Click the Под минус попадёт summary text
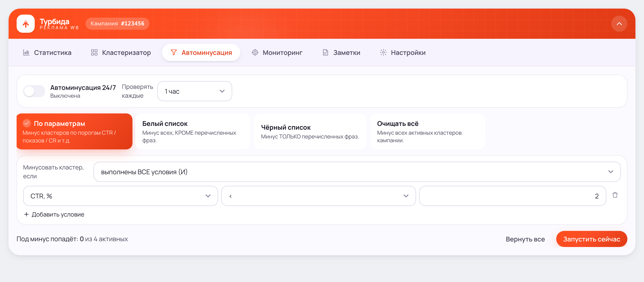 (x=72, y=239)
